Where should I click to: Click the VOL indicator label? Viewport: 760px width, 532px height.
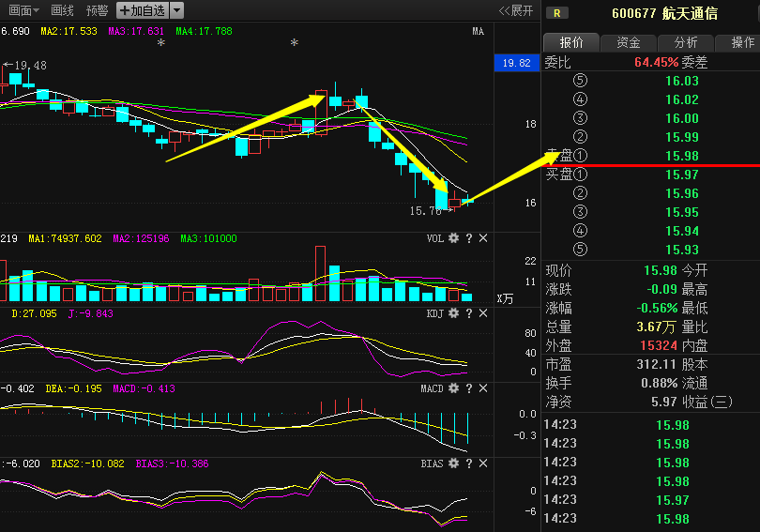click(435, 238)
